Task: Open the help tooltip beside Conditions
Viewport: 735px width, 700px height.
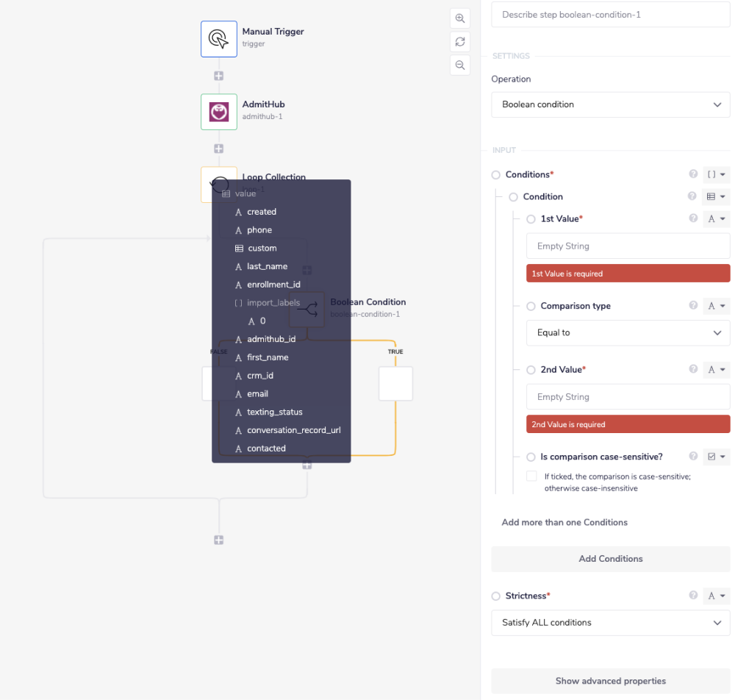Action: coord(692,174)
